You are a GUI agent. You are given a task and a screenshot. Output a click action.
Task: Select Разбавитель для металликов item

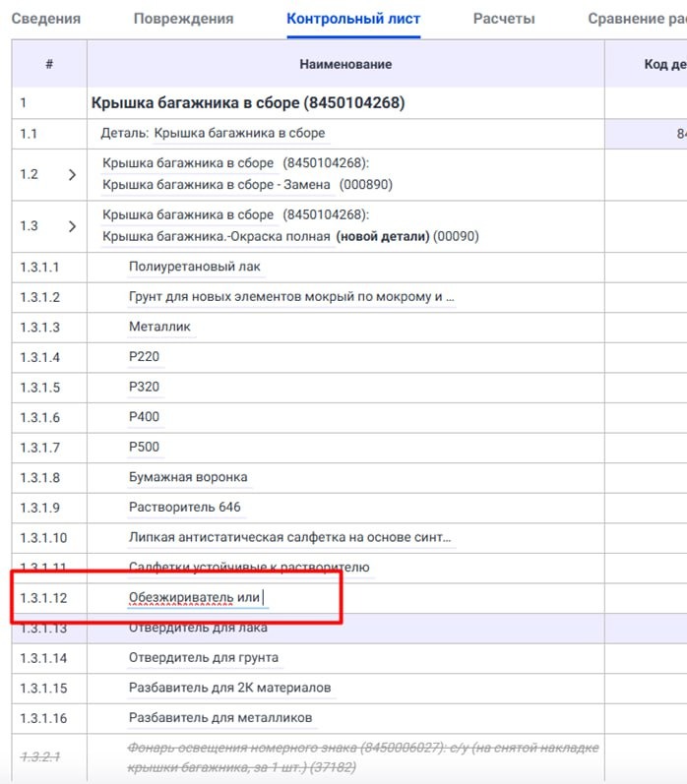220,717
